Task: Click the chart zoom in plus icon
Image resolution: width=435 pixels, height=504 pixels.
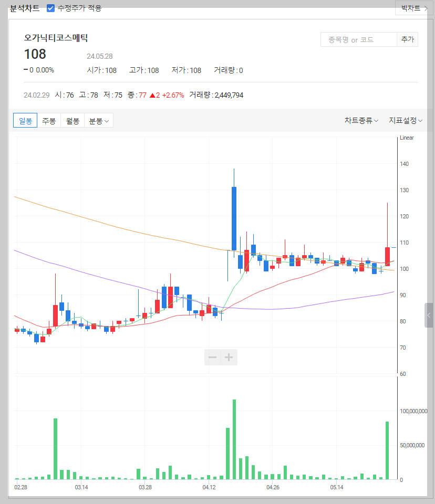Action: pyautogui.click(x=229, y=357)
